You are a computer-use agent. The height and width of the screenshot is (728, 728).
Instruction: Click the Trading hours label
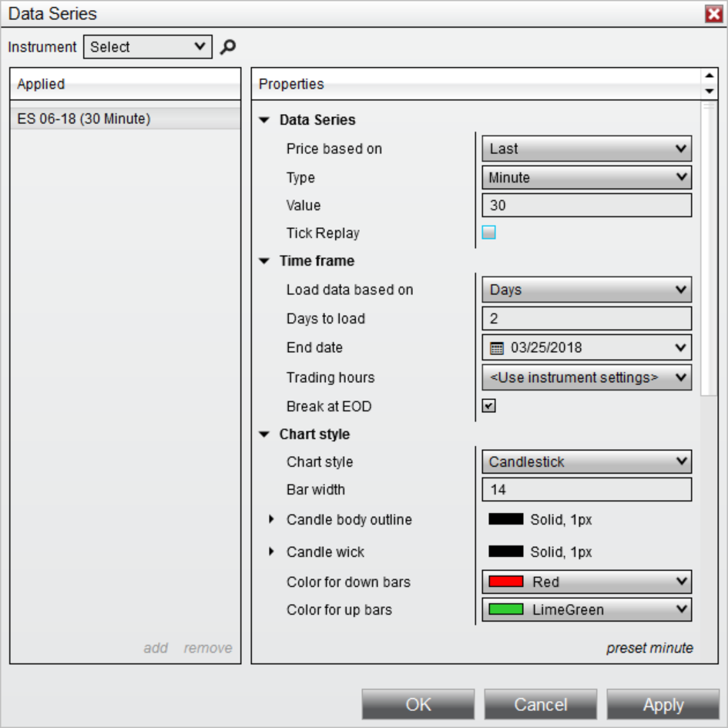[330, 377]
